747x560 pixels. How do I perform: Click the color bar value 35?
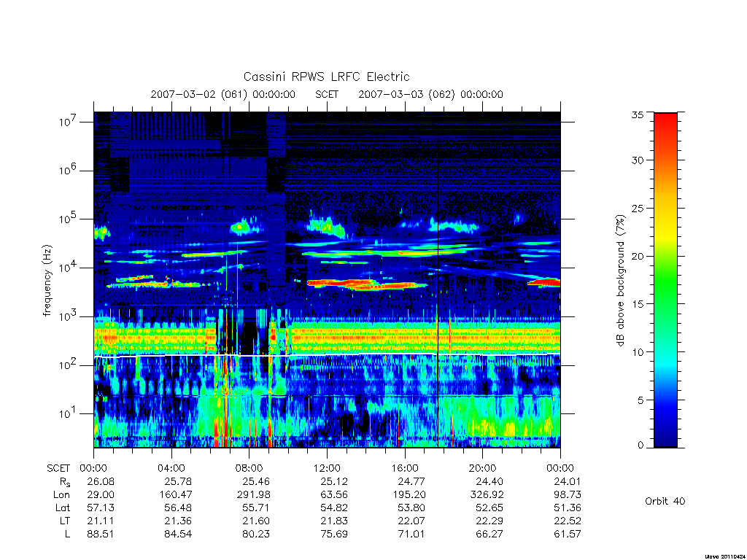[x=637, y=114]
